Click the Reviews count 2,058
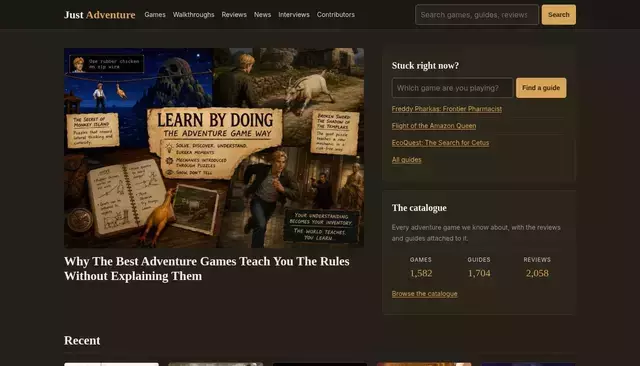Screen dimensions: 640x366 [x=537, y=273]
